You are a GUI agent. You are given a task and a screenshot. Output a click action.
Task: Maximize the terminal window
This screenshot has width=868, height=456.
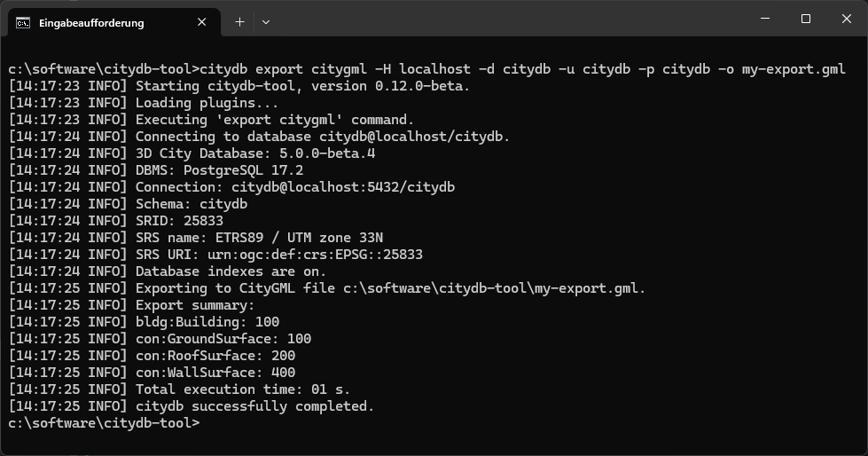[x=806, y=20]
